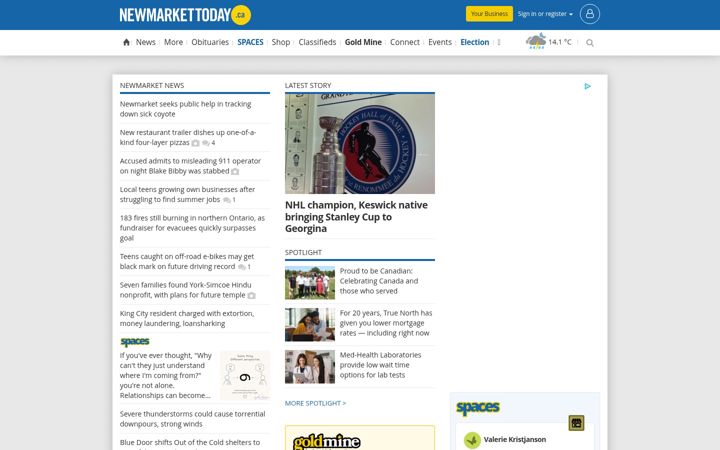Open 183 fires northern Ontario story
720x450 pixels.
[192, 228]
